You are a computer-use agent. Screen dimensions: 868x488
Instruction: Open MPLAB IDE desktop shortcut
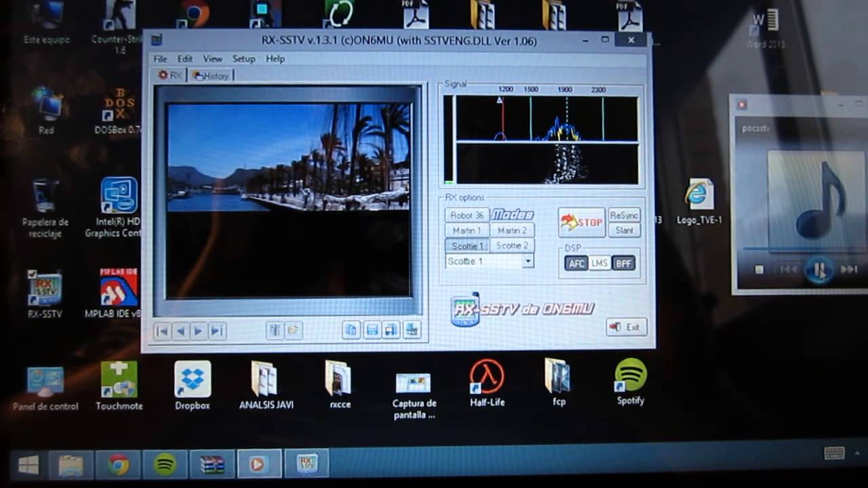pos(118,293)
